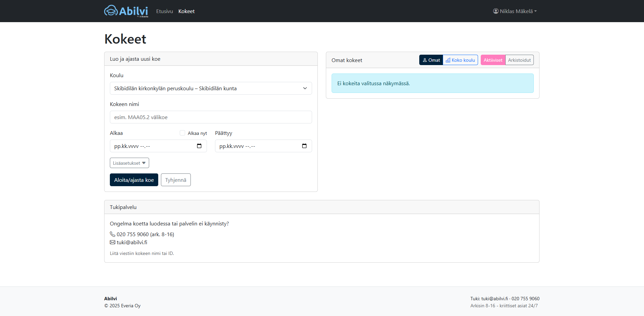
Task: Tick the Alkaa nyt checkbox
Action: [182, 133]
